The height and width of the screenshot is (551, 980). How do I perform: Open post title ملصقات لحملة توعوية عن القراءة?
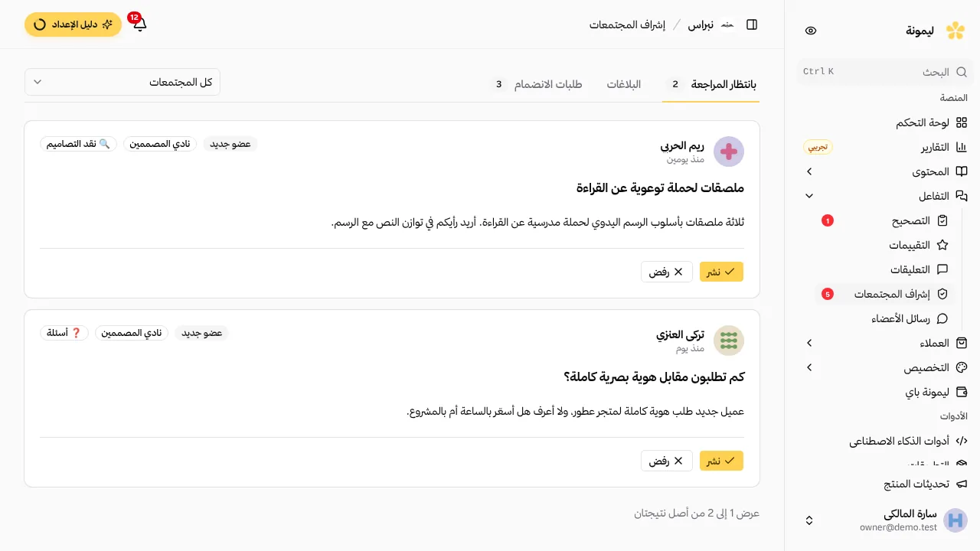pos(661,187)
